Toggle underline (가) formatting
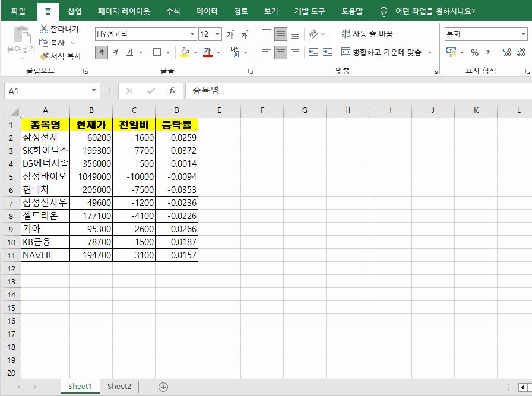Viewport: 532px width, 396px height. pyautogui.click(x=129, y=52)
